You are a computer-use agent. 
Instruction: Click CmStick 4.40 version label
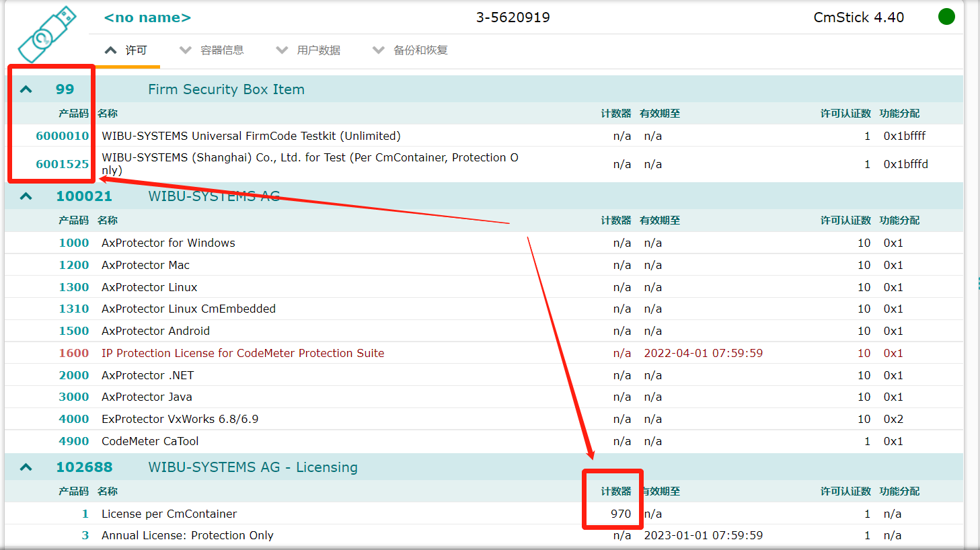(859, 17)
